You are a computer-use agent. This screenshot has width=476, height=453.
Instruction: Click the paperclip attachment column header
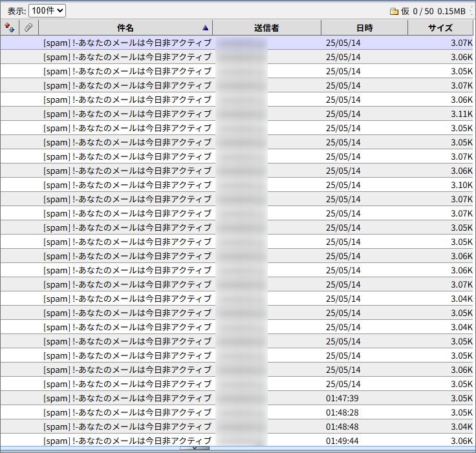pyautogui.click(x=28, y=28)
